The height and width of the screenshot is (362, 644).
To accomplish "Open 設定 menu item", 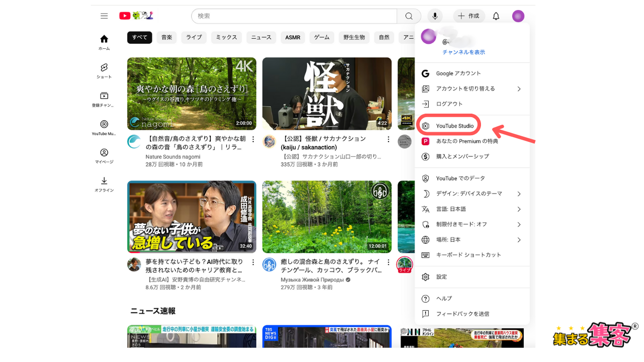I will click(472, 277).
